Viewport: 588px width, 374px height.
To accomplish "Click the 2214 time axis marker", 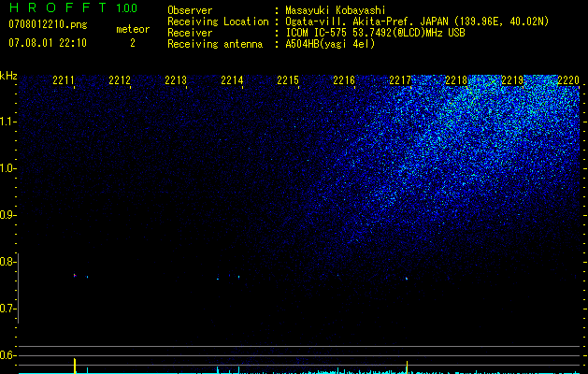I will pos(232,80).
